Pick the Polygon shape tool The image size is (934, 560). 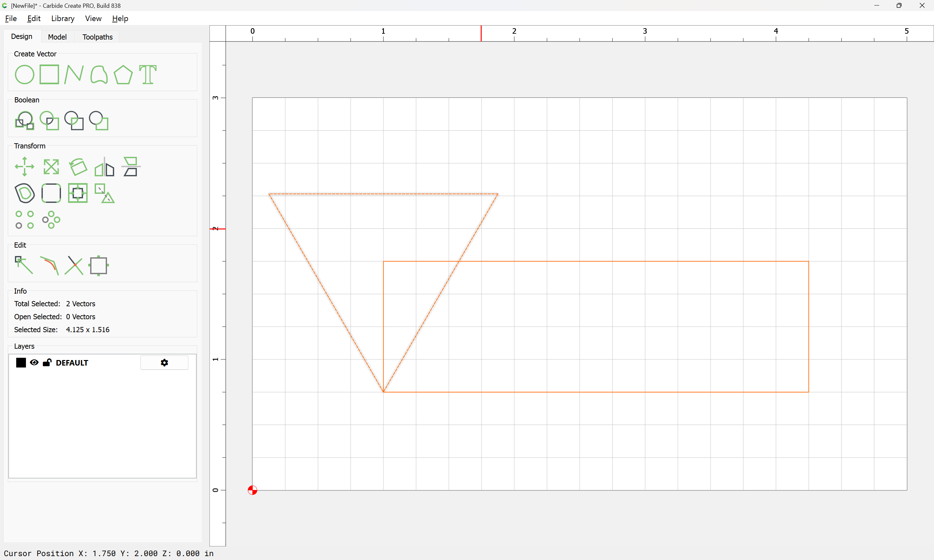(x=123, y=74)
